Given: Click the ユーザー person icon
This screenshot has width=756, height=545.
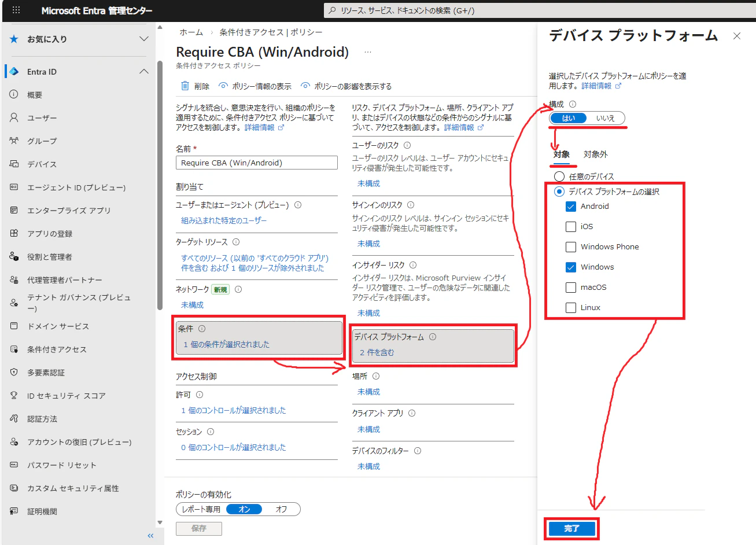Looking at the screenshot, I should pos(14,117).
